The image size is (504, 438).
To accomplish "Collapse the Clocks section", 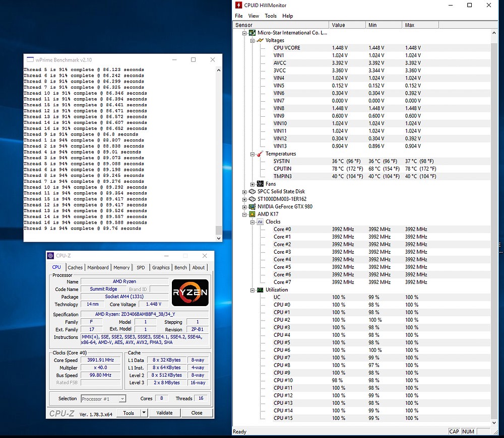I will 253,222.
